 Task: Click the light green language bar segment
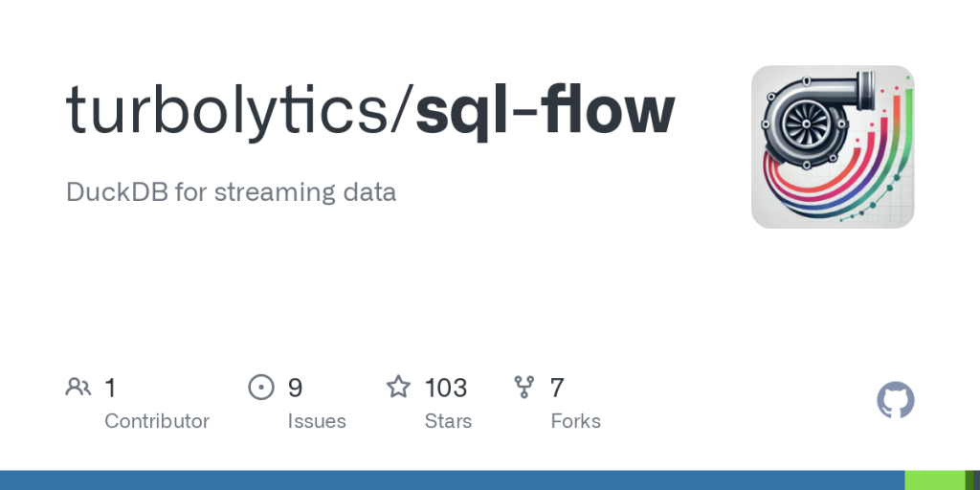pos(934,479)
